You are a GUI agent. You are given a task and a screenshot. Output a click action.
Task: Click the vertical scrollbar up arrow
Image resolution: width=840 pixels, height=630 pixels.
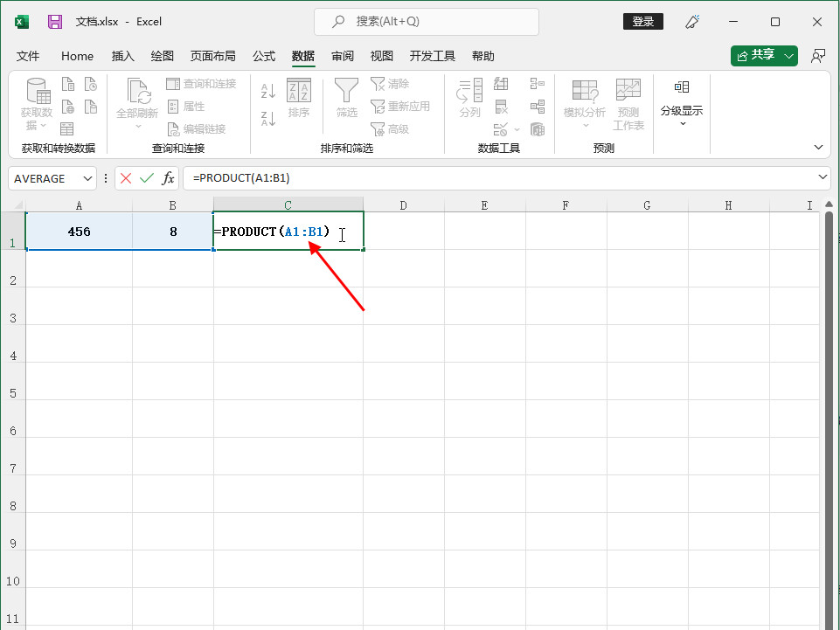pos(829,204)
